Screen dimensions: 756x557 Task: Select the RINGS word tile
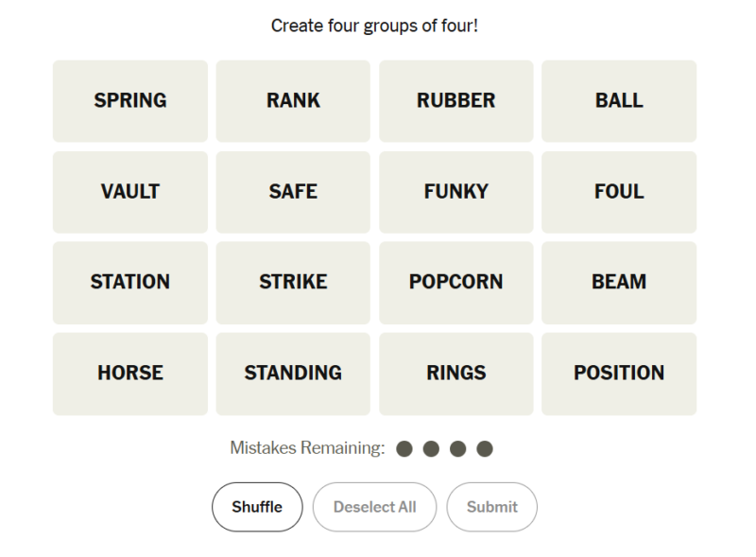pyautogui.click(x=456, y=374)
